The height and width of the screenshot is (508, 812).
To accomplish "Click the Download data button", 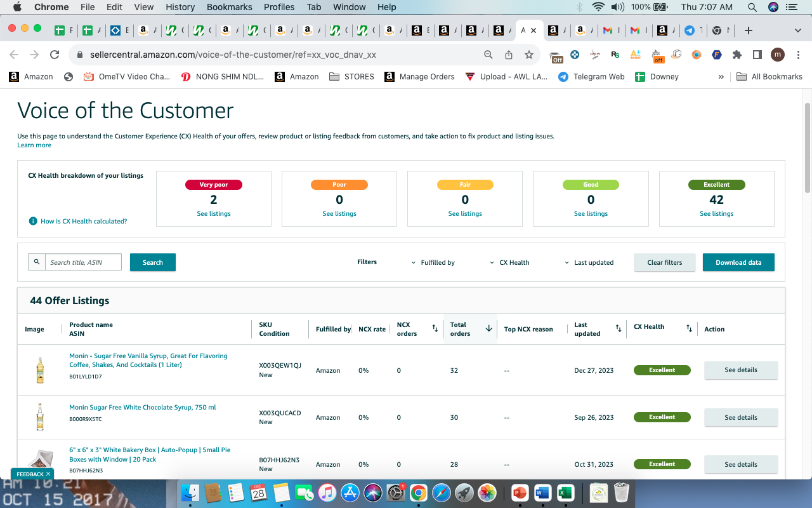I will pyautogui.click(x=738, y=262).
